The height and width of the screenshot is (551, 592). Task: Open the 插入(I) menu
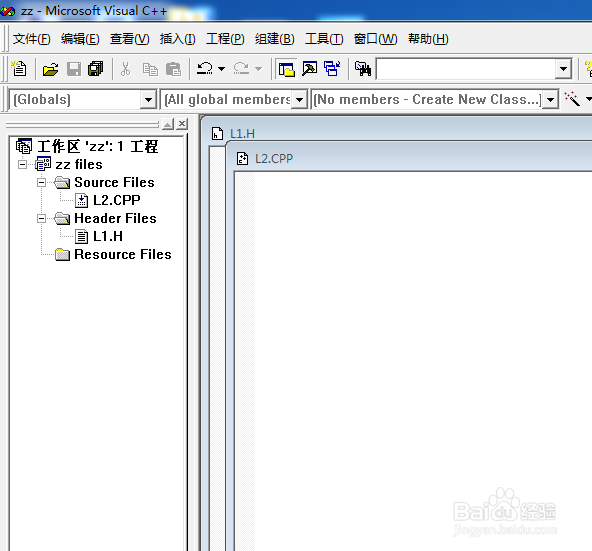[x=177, y=39]
